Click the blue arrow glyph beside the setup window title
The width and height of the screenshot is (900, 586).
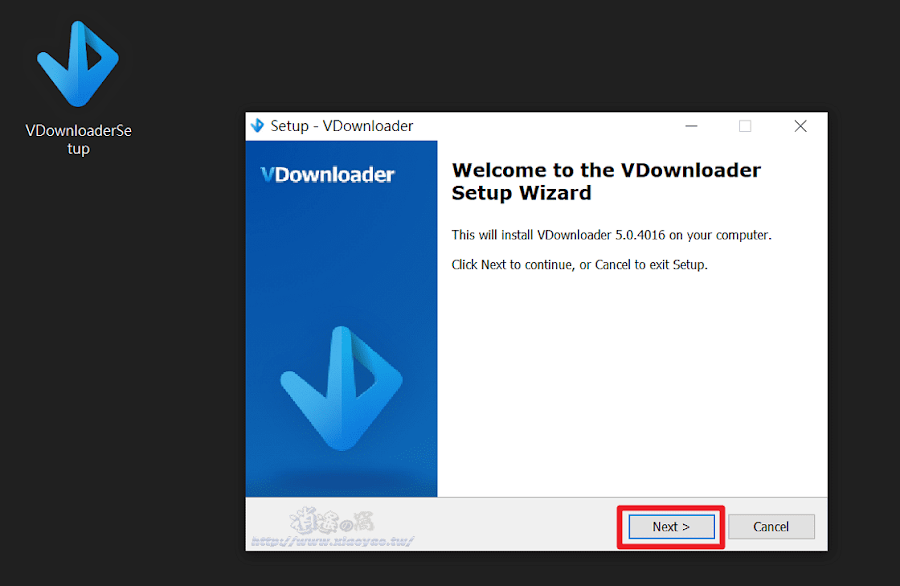tap(257, 126)
